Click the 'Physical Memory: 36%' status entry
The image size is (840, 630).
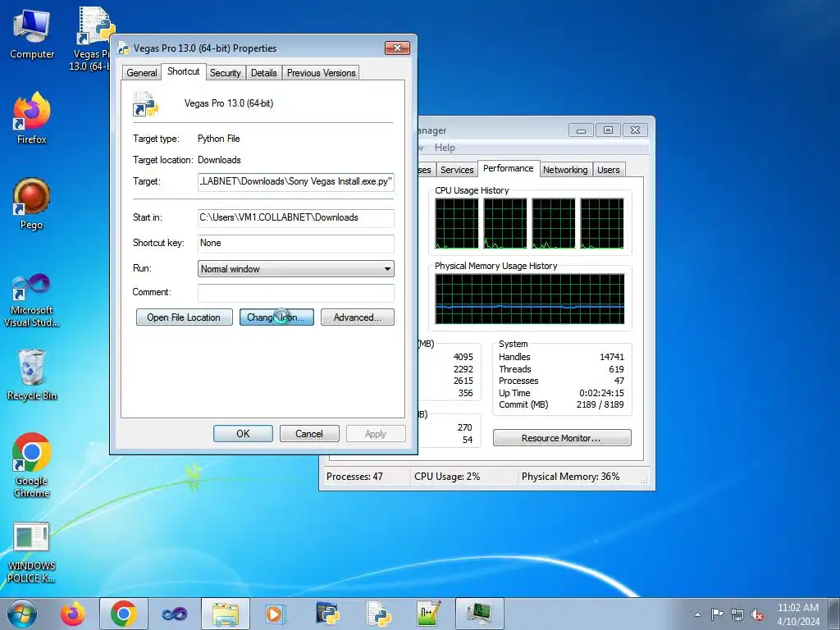pos(570,477)
